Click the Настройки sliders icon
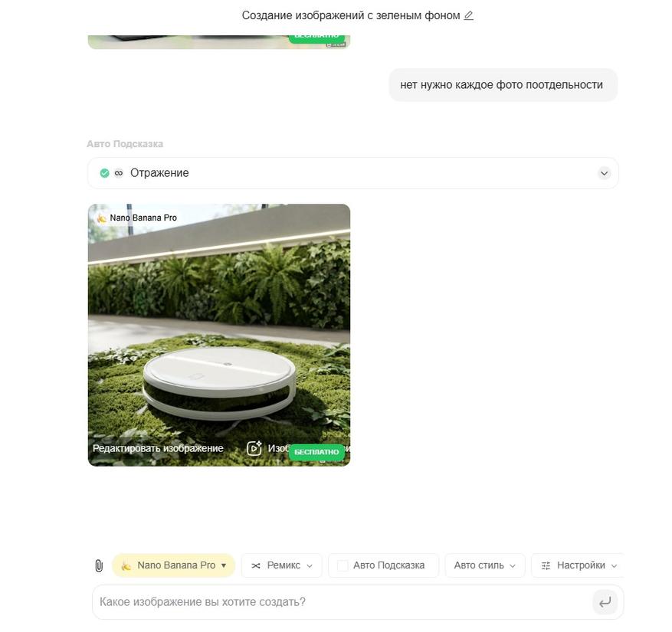This screenshot has height=632, width=672. pyautogui.click(x=546, y=565)
